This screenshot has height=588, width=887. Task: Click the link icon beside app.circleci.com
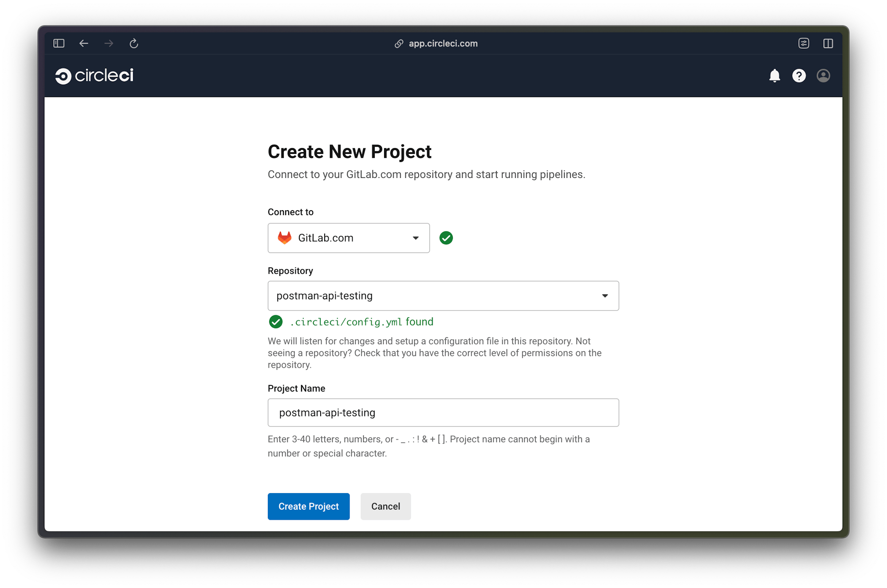click(x=398, y=43)
